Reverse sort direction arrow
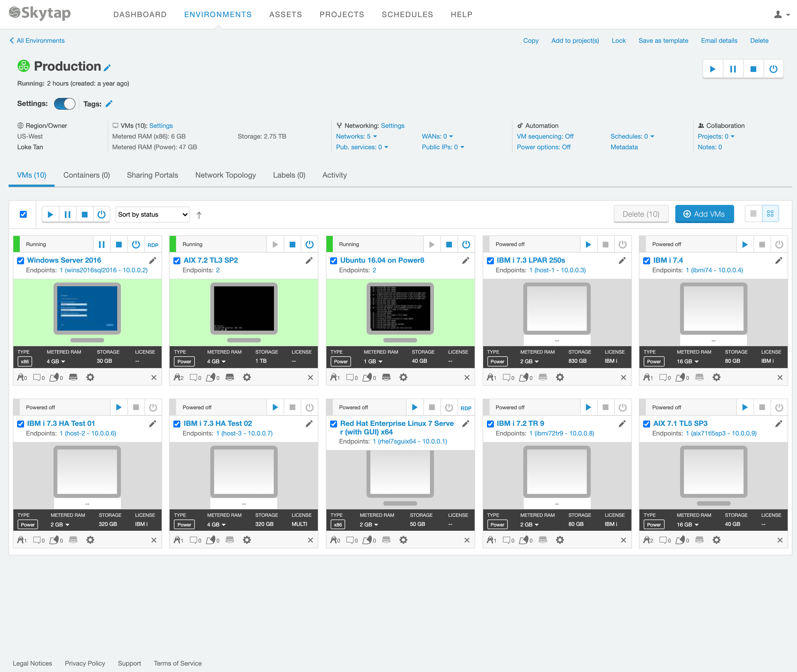797x672 pixels. 199,215
